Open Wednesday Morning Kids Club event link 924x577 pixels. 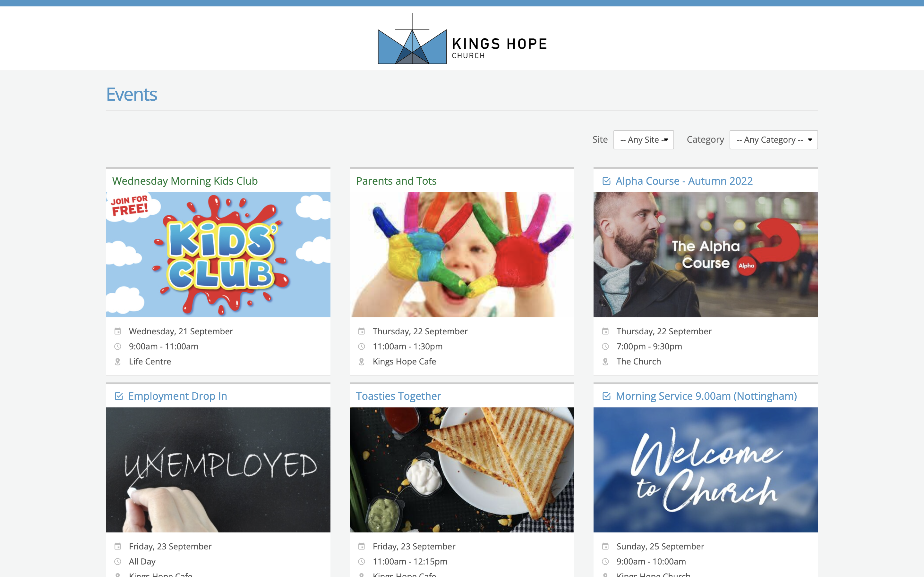tap(185, 181)
